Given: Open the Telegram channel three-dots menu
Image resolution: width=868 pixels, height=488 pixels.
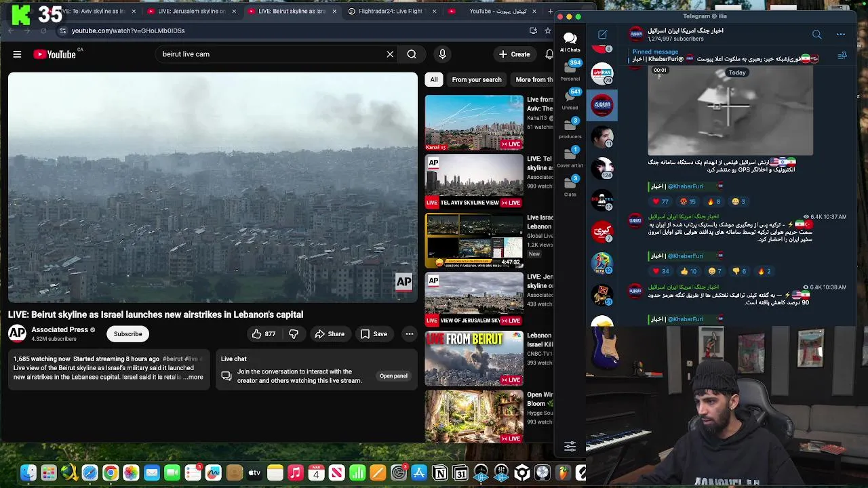Looking at the screenshot, I should (841, 35).
